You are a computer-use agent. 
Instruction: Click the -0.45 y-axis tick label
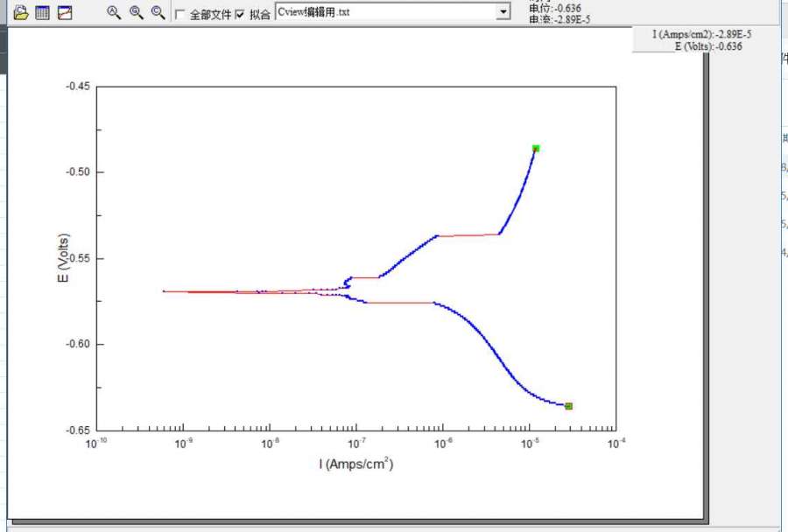[78, 87]
